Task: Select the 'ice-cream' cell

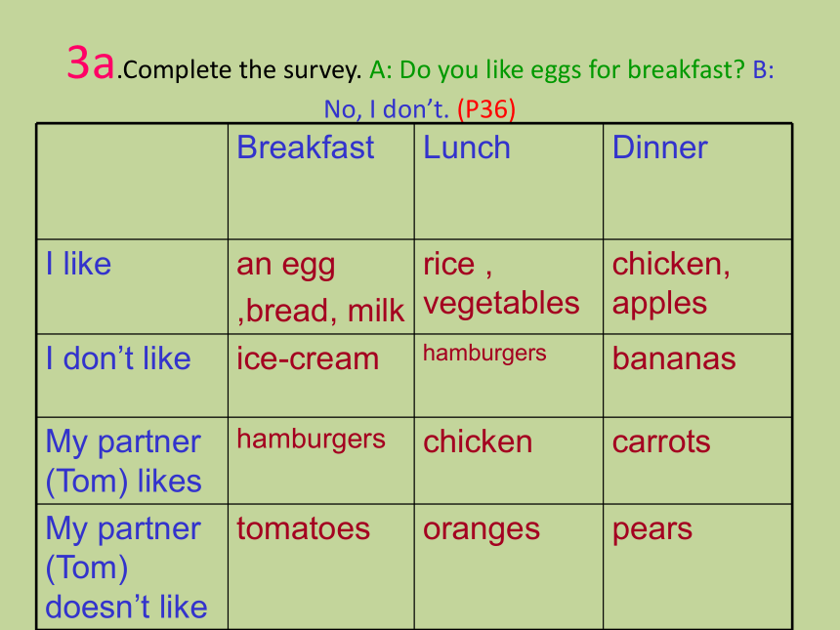Action: (x=308, y=358)
